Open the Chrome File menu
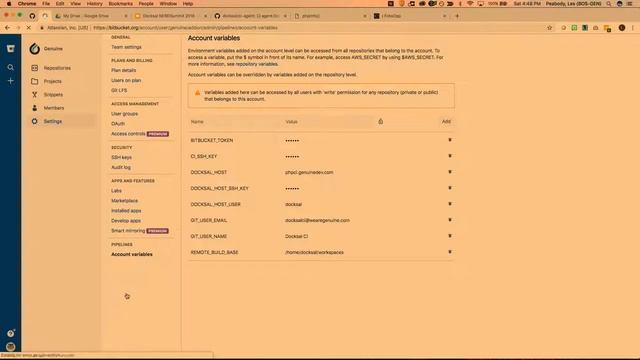Screen dimensions: 640x360 coord(46,4)
